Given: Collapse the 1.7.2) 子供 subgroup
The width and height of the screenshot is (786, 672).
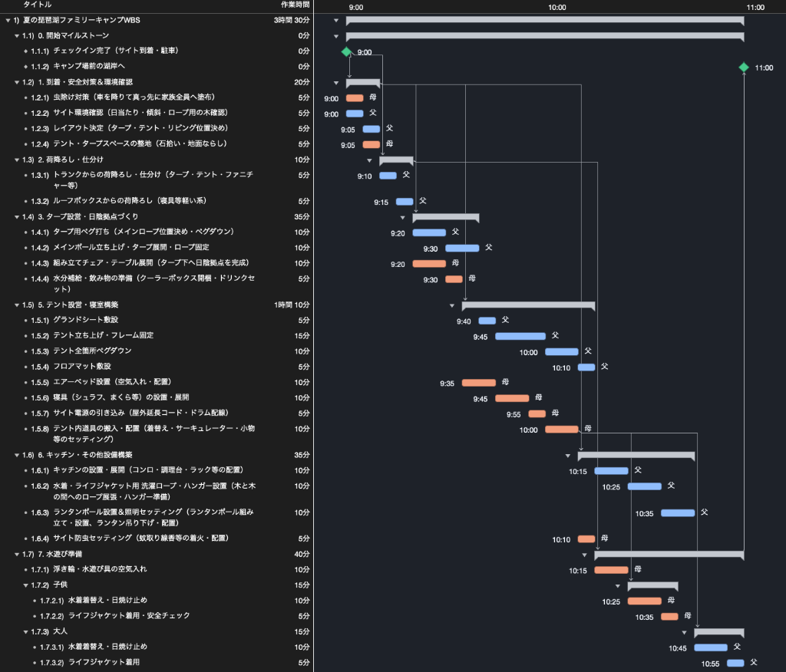Looking at the screenshot, I should (x=25, y=585).
